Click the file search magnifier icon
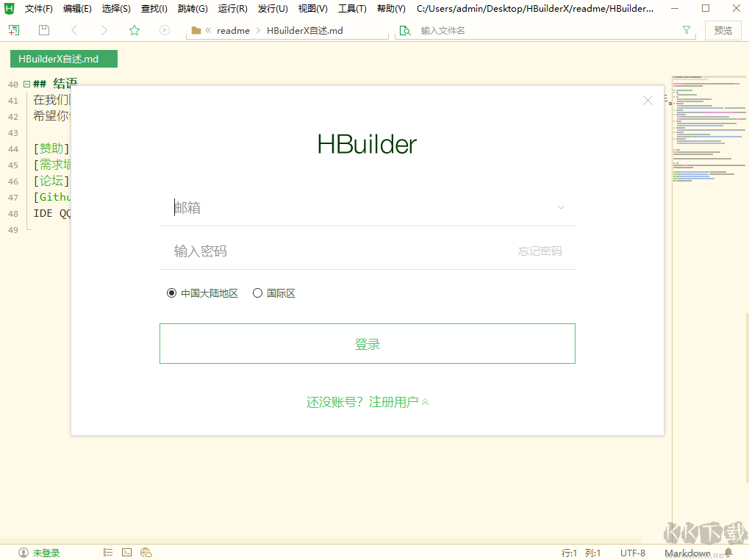Screen dimensions: 749x560 coord(405,31)
